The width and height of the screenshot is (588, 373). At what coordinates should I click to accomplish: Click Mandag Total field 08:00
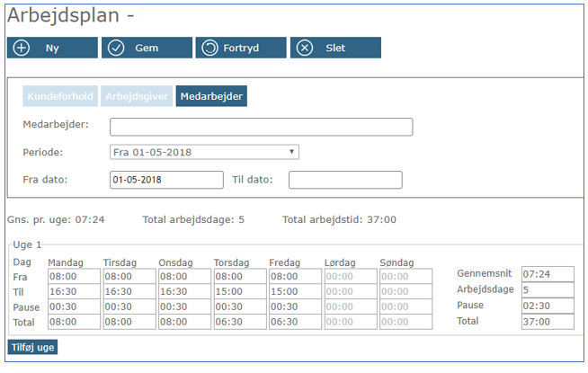pyautogui.click(x=75, y=322)
